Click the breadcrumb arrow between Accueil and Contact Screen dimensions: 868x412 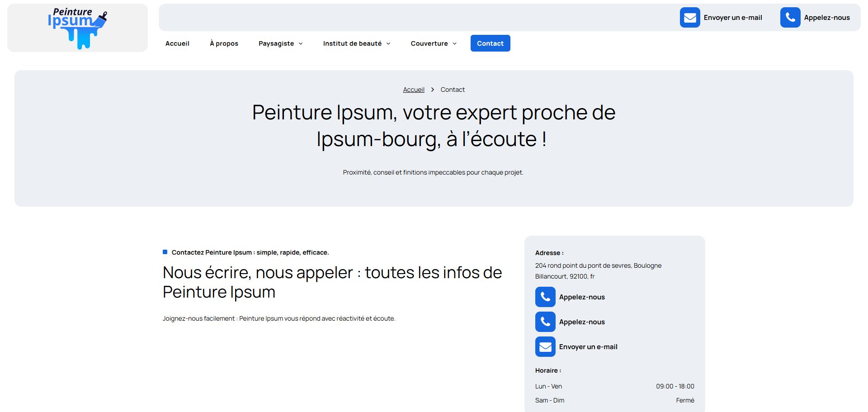(x=433, y=90)
